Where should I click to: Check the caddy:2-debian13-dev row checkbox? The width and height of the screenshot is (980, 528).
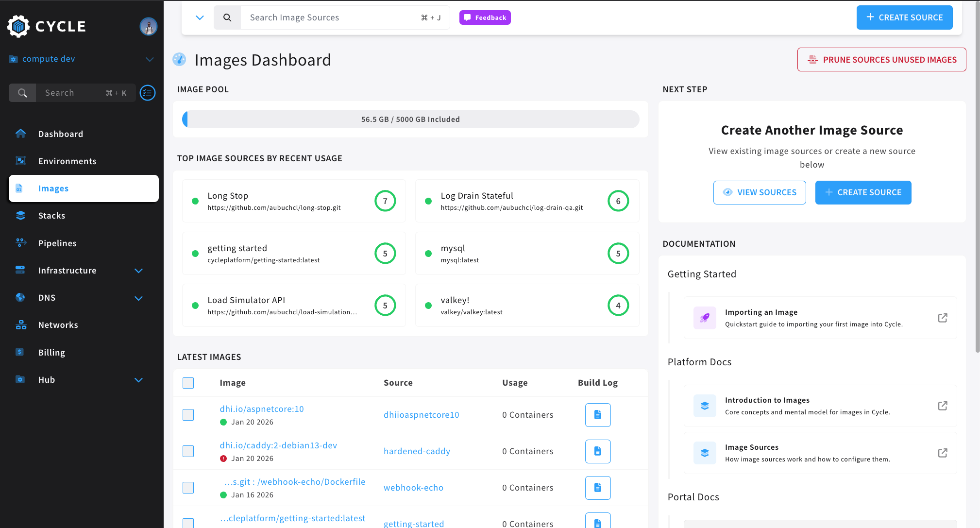pyautogui.click(x=188, y=451)
